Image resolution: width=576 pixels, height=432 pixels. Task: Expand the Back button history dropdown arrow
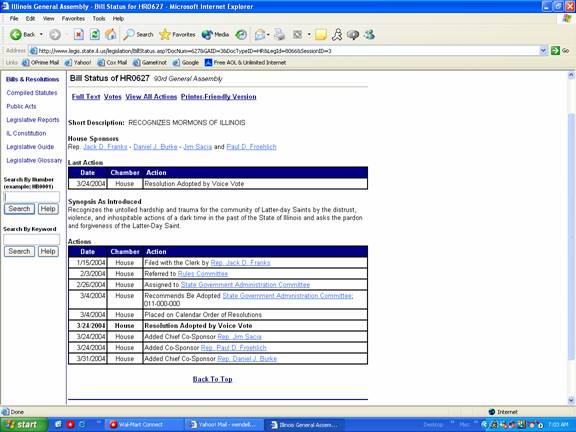pos(41,35)
